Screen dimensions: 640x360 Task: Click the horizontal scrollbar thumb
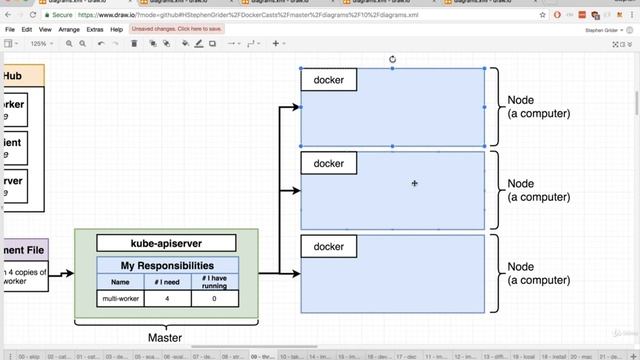pyautogui.click(x=254, y=347)
